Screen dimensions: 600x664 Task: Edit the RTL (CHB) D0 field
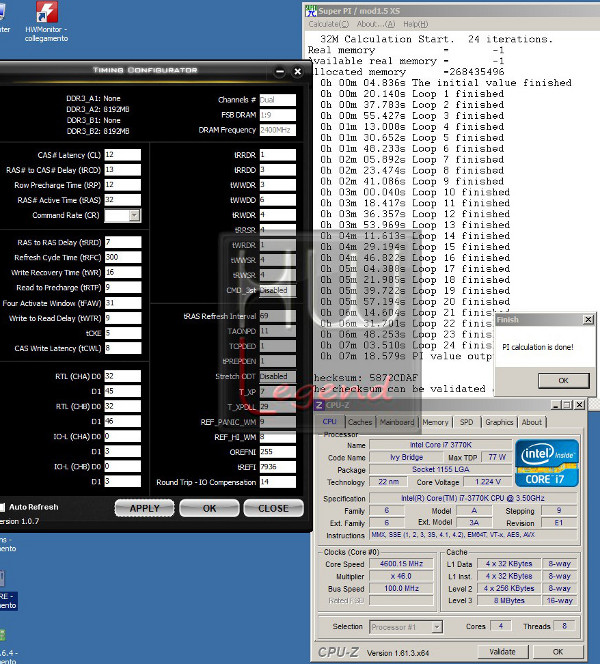point(123,406)
